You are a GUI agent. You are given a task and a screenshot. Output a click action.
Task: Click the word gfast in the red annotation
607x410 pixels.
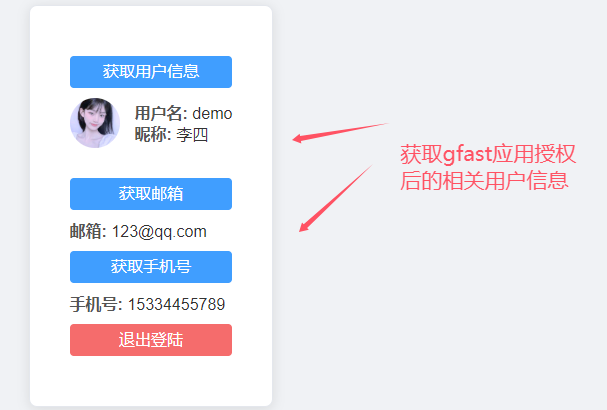click(x=467, y=154)
